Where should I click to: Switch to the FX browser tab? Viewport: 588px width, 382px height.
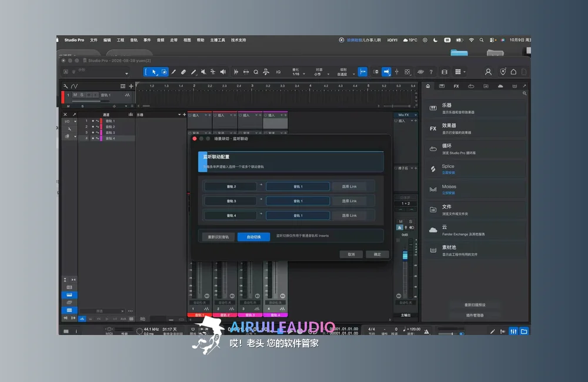tap(456, 86)
